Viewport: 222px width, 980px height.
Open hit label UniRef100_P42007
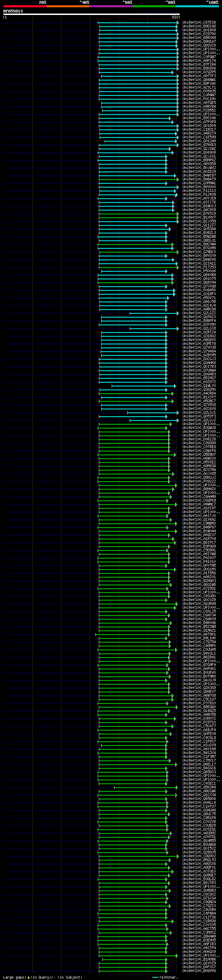coord(199,558)
